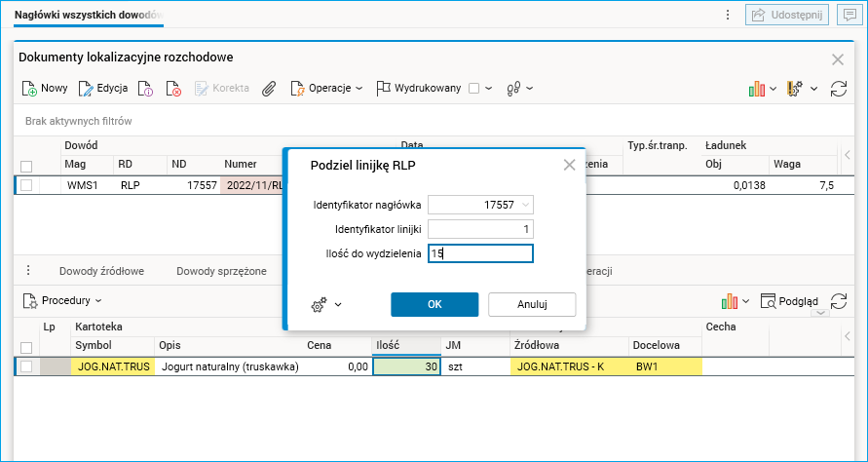This screenshot has height=462, width=868.
Task: Switch to Dowody sprzężone tab
Action: click(x=221, y=271)
